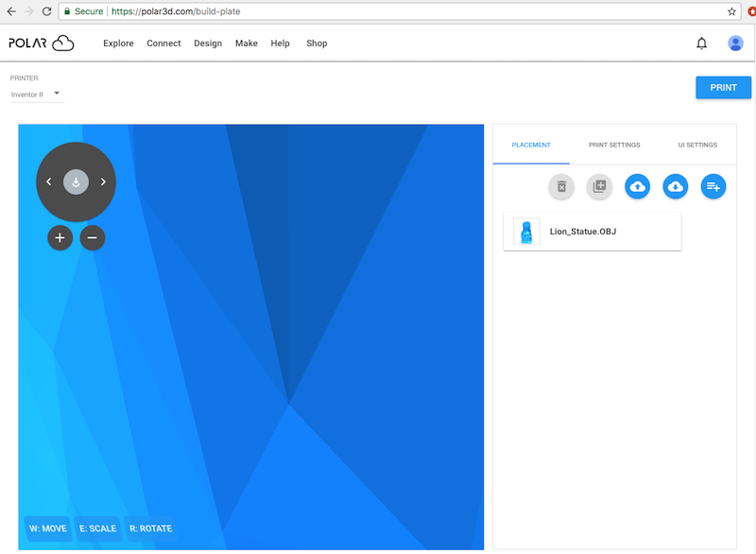Viewport: 756px width, 554px height.
Task: Zoom in with the plus button
Action: (60, 237)
